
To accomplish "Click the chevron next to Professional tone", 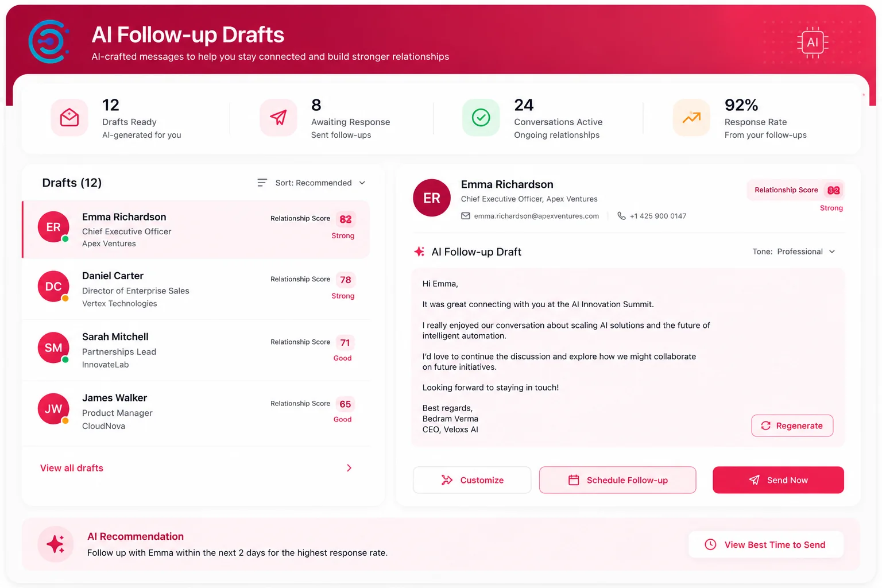I will (832, 252).
